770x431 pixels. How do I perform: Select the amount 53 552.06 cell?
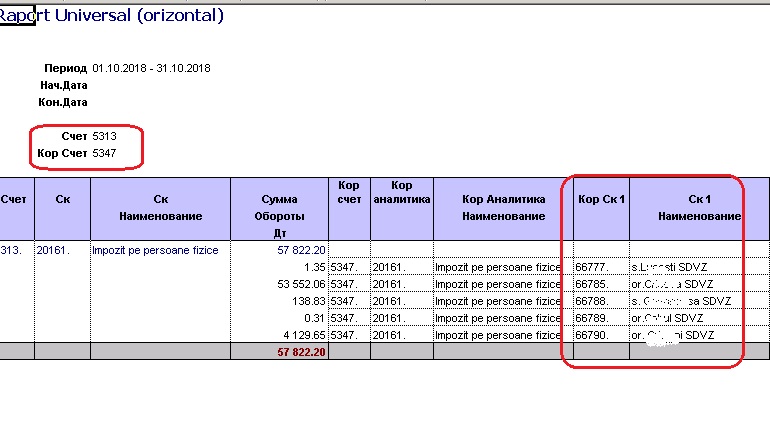pos(279,284)
